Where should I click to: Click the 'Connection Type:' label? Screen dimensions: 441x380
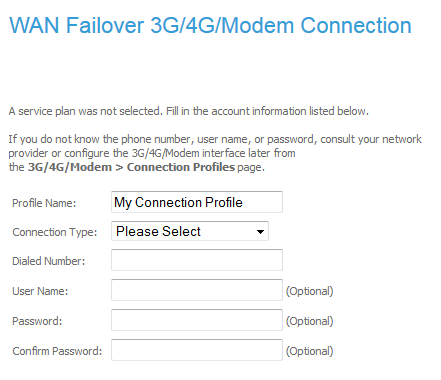55,232
